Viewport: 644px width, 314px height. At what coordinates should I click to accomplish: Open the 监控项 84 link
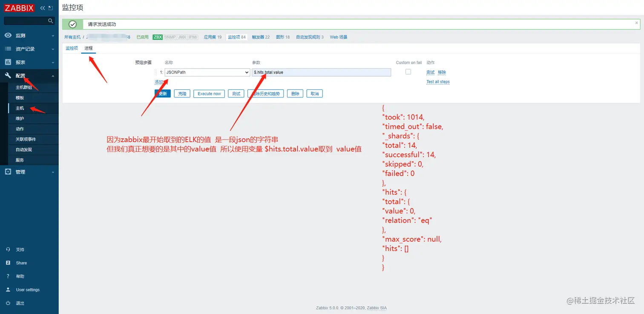pos(236,37)
